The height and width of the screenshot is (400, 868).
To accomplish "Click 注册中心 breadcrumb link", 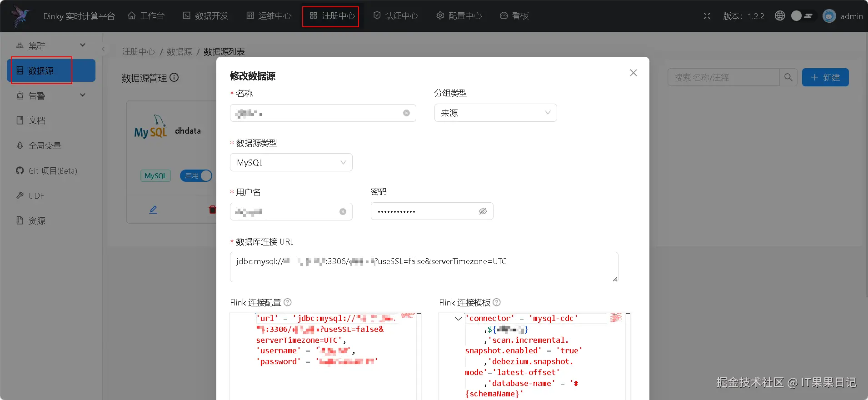I will point(139,52).
